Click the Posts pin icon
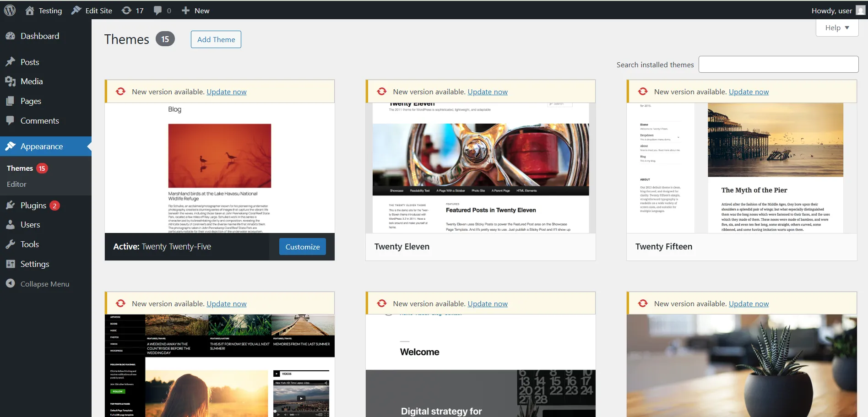The height and width of the screenshot is (417, 868). (11, 62)
